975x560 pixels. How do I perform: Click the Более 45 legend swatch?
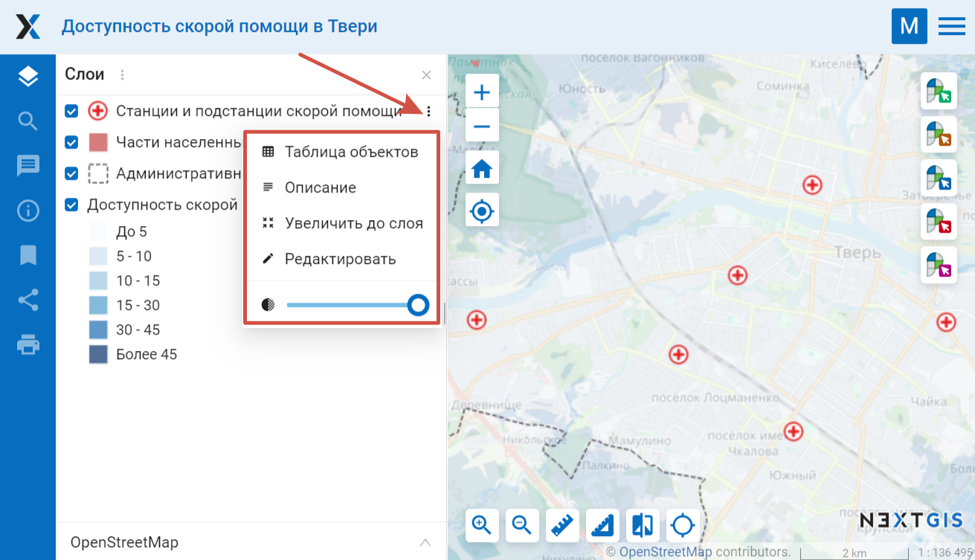click(x=98, y=355)
